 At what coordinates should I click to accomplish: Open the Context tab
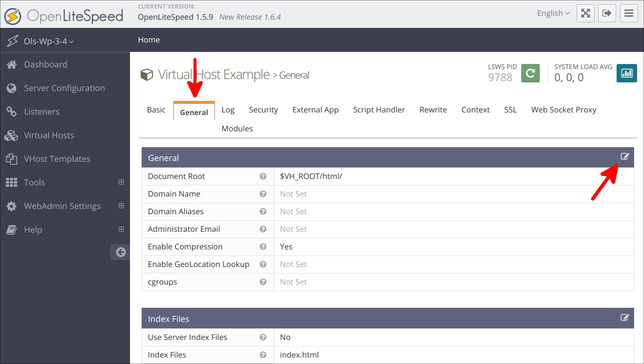click(475, 110)
